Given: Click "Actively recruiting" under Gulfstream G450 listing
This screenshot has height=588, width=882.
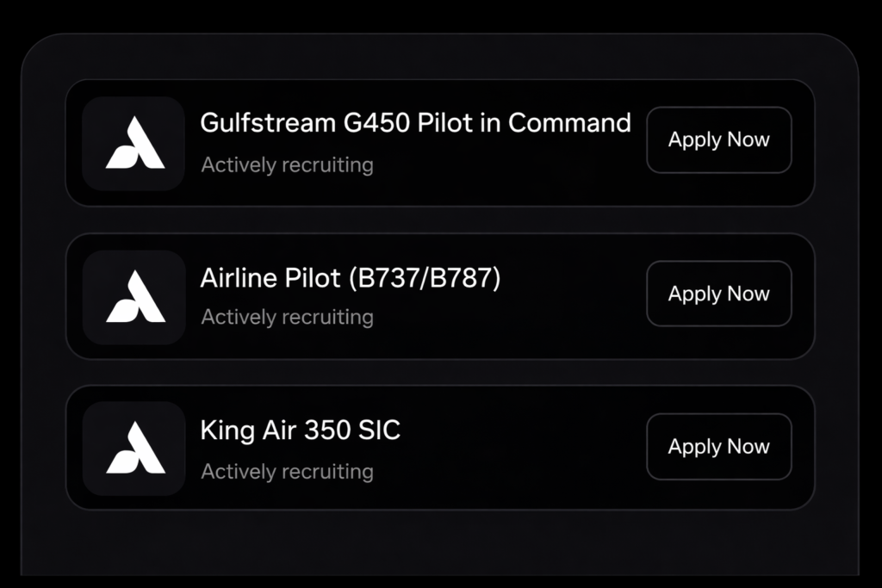Looking at the screenshot, I should coord(287,164).
